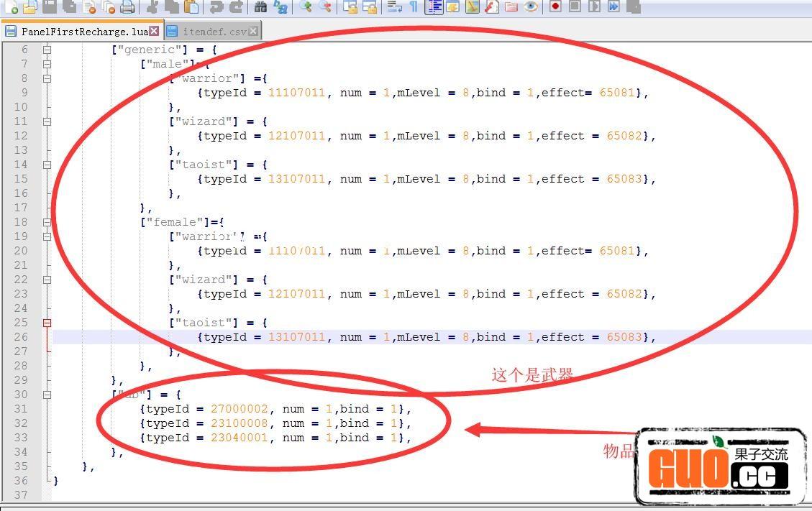Start macro recording with red dot icon
The image size is (812, 511).
click(555, 6)
